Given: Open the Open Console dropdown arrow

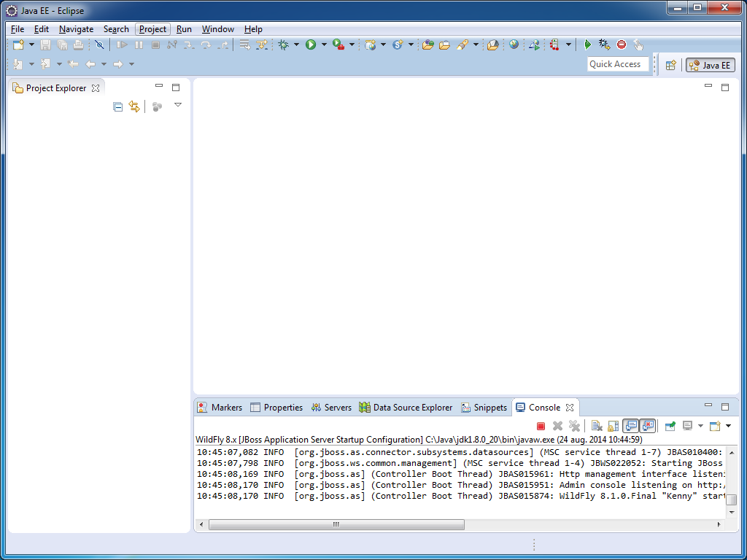Looking at the screenshot, I should click(x=728, y=426).
